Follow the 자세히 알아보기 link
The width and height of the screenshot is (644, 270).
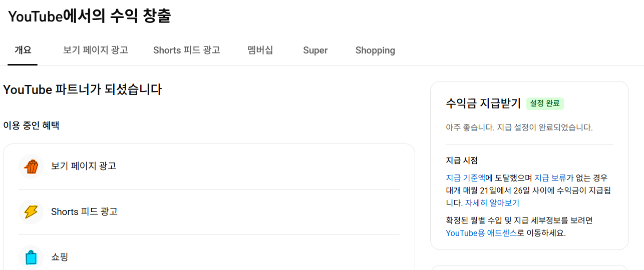click(x=492, y=203)
